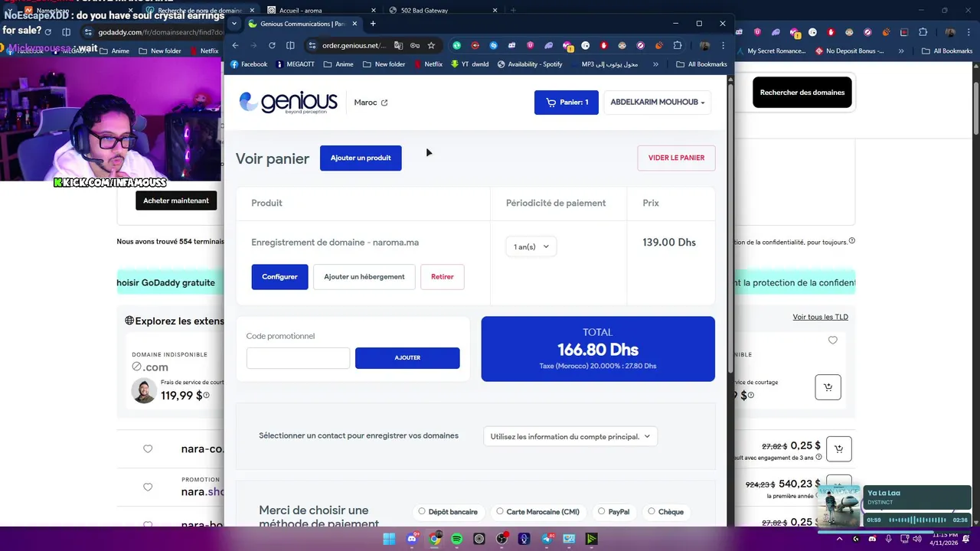Click Ajouter un hébergement button
Viewport: 980px width, 551px height.
(x=364, y=277)
